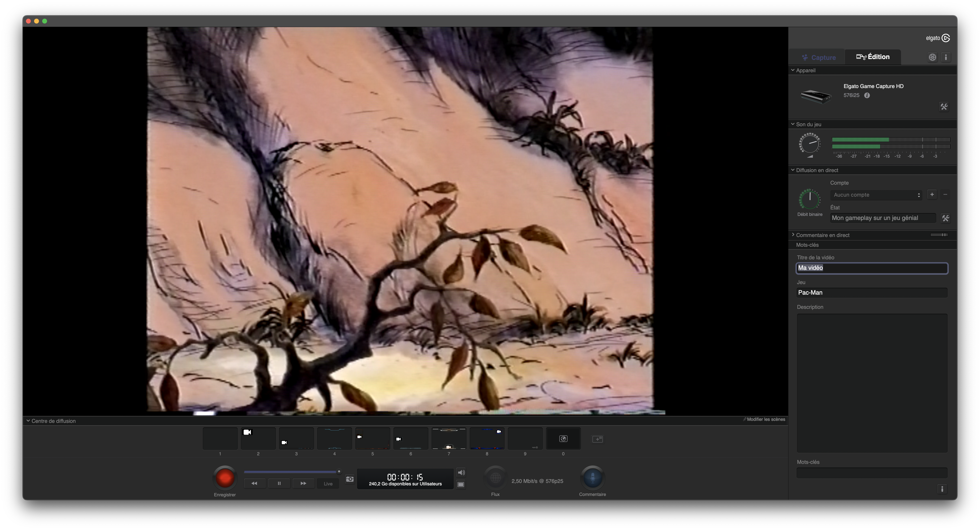Click the video preview area
The height and width of the screenshot is (530, 980).
[x=406, y=221]
